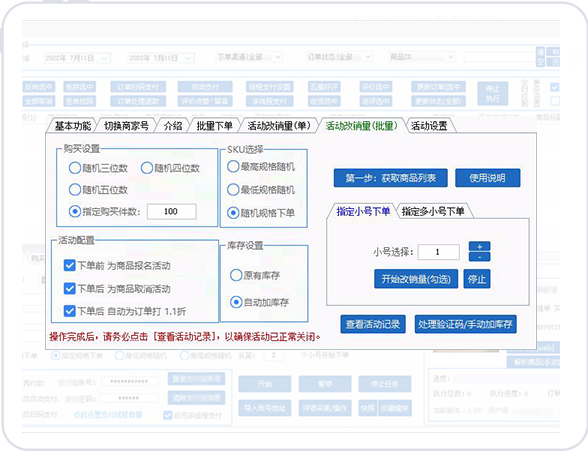
Task: Click 第一步：获取商品列表 button
Action: [x=390, y=178]
